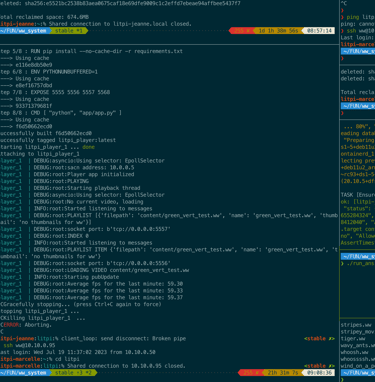Click the 'Successfully built f6d50662ecd0' line

coord(46,133)
